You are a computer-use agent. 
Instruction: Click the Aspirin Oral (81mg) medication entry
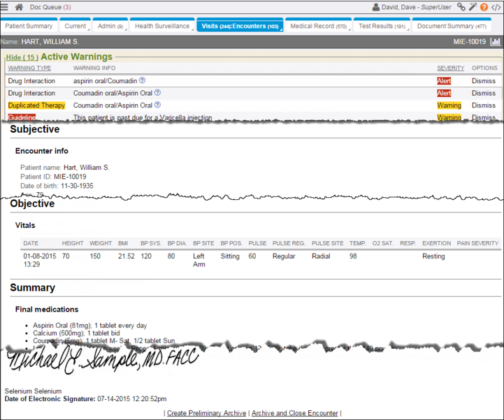click(89, 325)
